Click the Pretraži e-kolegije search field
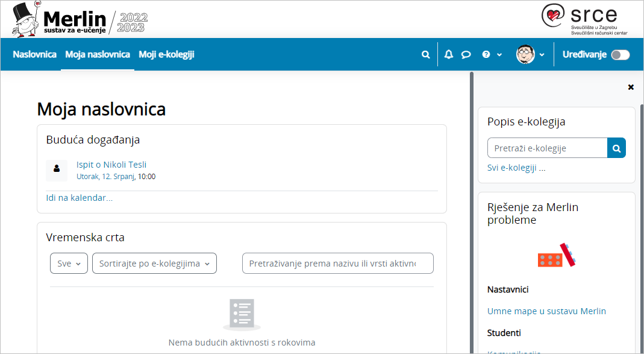 [546, 148]
